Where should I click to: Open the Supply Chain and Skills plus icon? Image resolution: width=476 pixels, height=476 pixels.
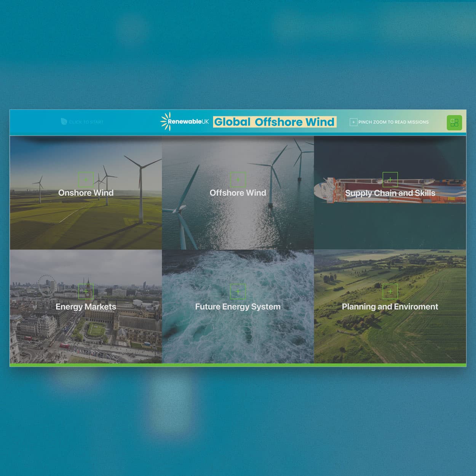click(390, 179)
